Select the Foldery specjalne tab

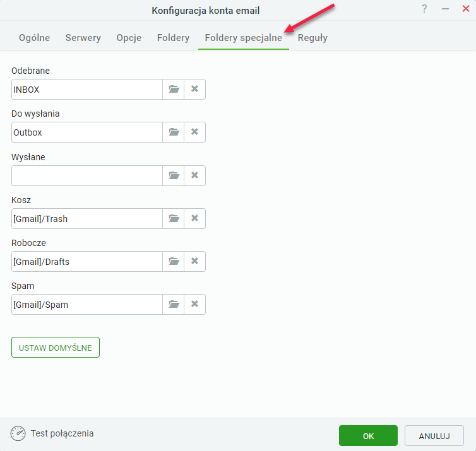pos(244,38)
